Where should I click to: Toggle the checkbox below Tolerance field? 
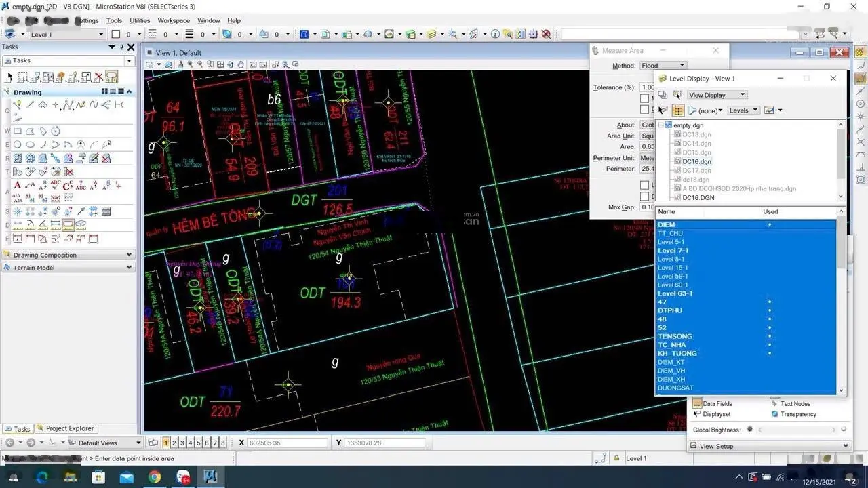pyautogui.click(x=644, y=98)
